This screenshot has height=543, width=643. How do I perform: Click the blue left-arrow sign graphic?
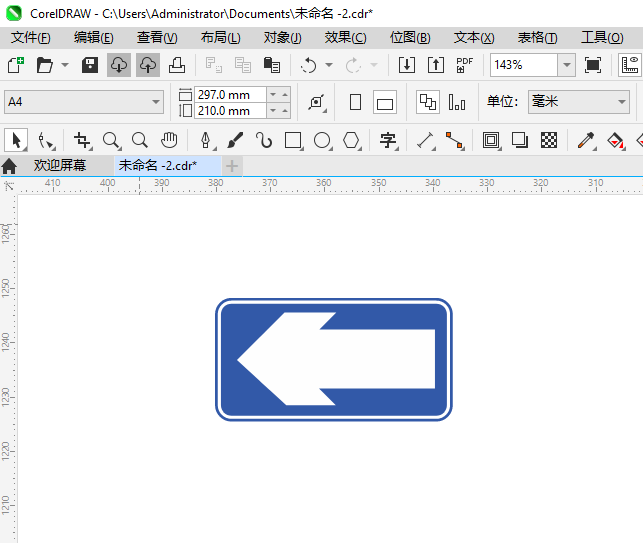[x=334, y=359]
